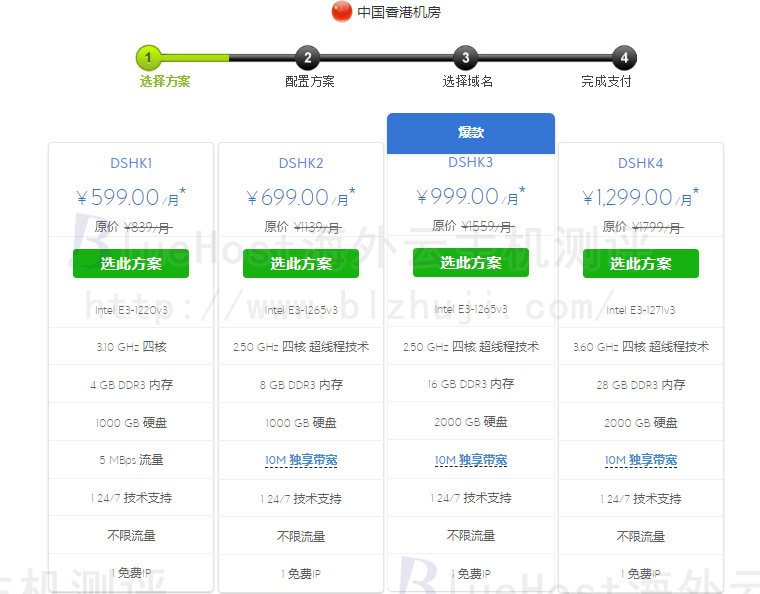Select the 完成支付 step label
Image resolution: width=760 pixels, height=594 pixels.
pyautogui.click(x=606, y=81)
